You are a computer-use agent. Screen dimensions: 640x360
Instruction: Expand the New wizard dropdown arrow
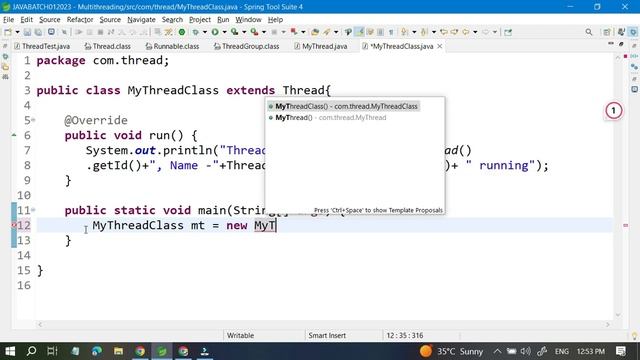[x=17, y=32]
